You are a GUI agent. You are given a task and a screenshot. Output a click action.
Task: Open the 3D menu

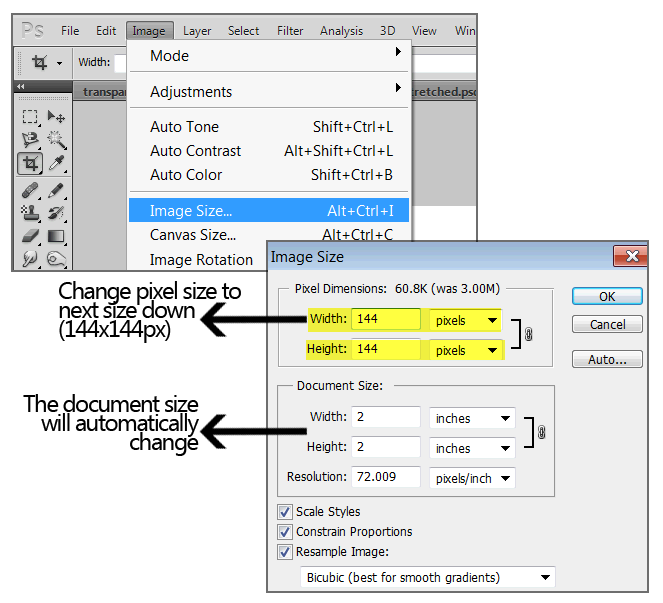(387, 31)
